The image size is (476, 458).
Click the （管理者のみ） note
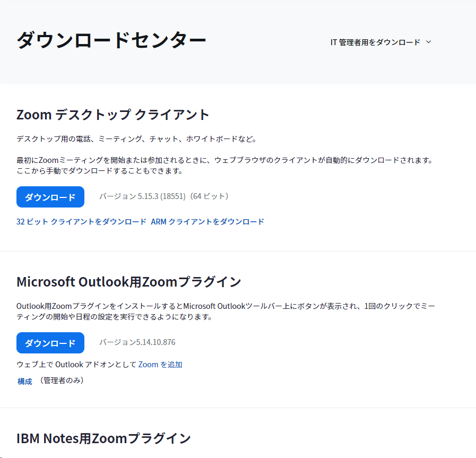[62, 381]
